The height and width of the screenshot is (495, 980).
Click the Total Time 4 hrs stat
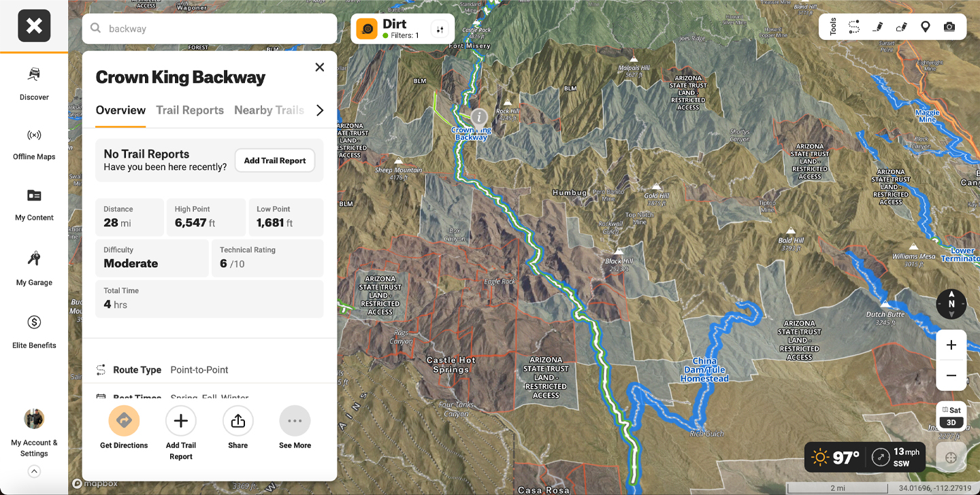pyautogui.click(x=210, y=298)
